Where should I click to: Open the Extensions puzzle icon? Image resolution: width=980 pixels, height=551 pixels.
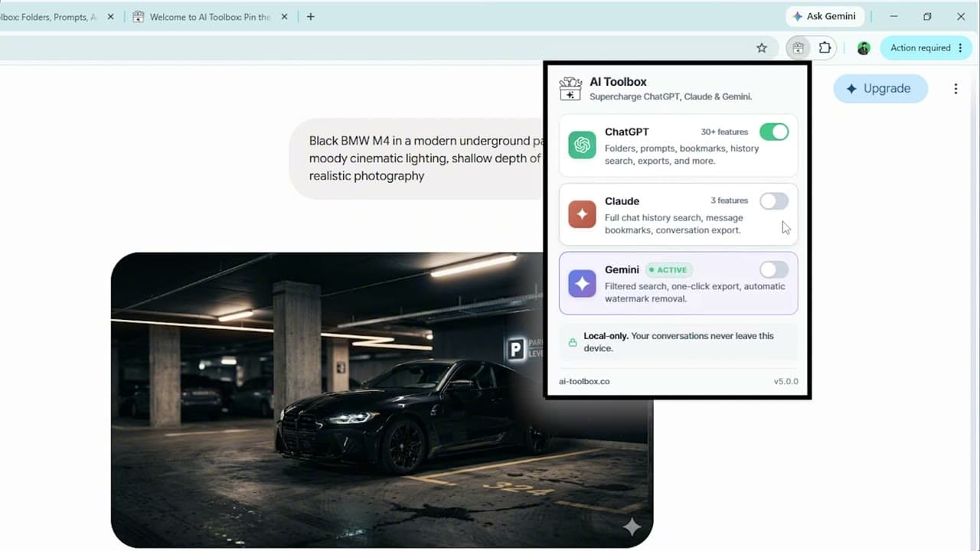point(825,47)
